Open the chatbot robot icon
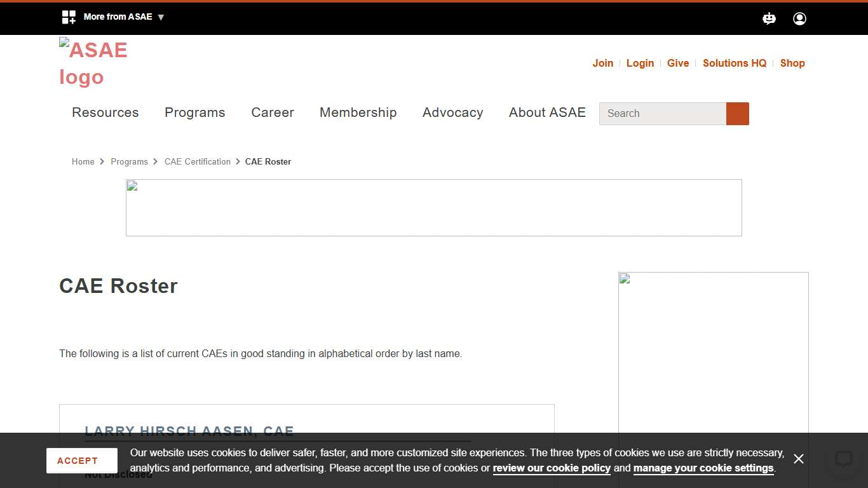 point(769,18)
